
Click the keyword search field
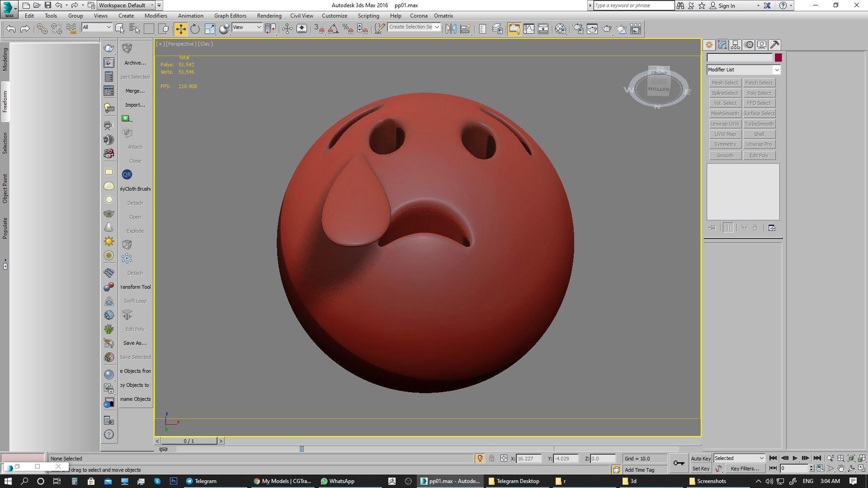click(x=633, y=5)
